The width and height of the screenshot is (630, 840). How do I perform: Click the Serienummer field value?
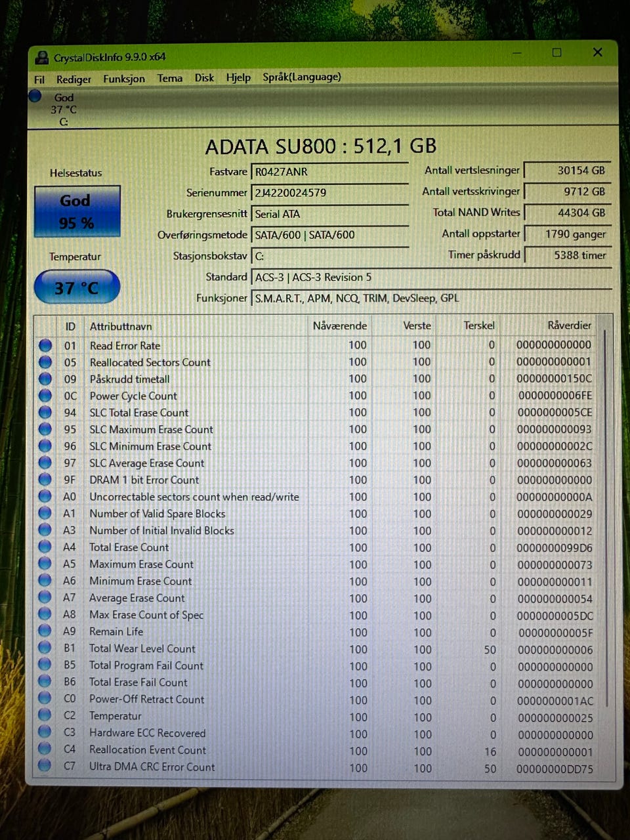point(329,193)
